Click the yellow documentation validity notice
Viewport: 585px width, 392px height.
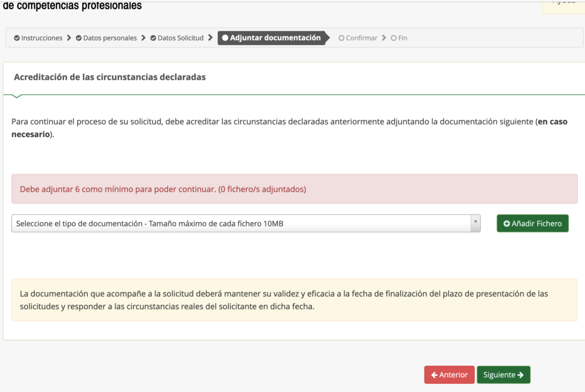coord(294,300)
